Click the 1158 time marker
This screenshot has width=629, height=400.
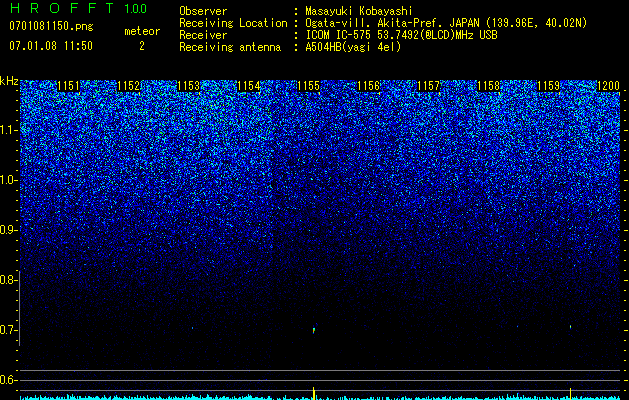(x=489, y=86)
